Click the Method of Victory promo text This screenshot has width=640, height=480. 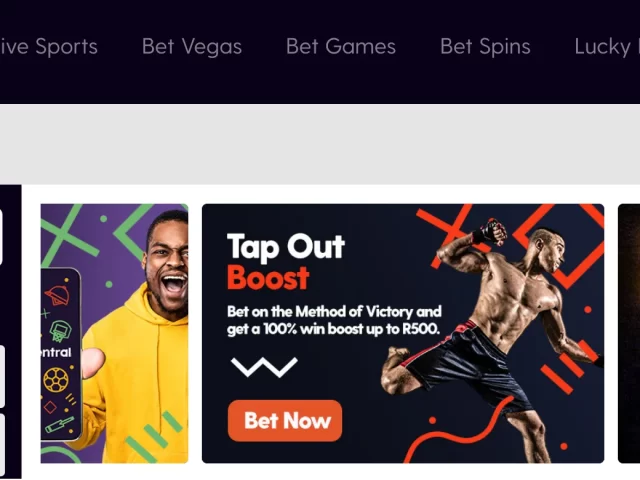pyautogui.click(x=334, y=320)
